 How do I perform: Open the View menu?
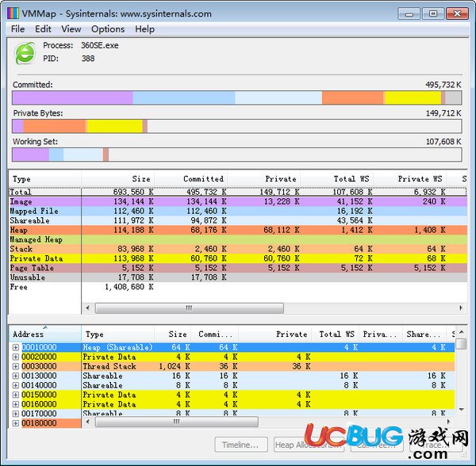coord(71,29)
